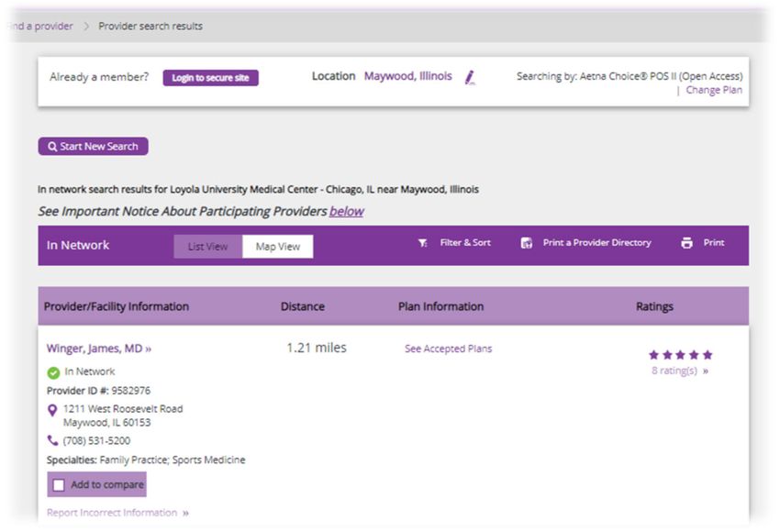Click the magnifier icon in Start New Search
Image resolution: width=780 pixels, height=532 pixels.
click(52, 147)
